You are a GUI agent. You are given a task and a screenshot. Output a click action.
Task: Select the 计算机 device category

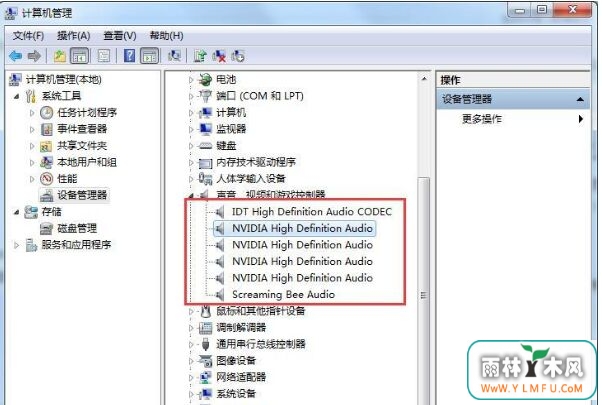[x=231, y=113]
